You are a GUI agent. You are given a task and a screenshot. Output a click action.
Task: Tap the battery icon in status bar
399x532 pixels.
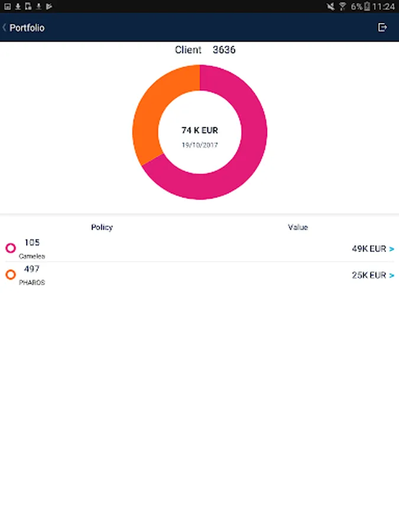coord(367,7)
